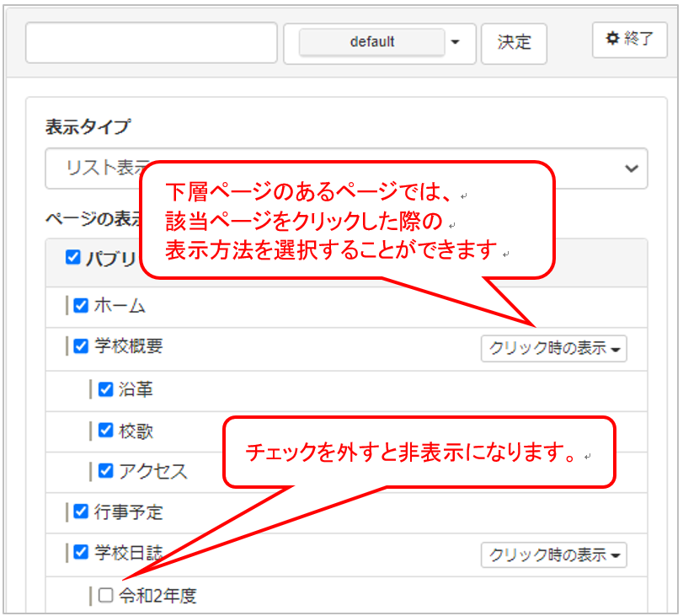Open クリック時の表示 dropdown for 学校日誌

coord(553,554)
